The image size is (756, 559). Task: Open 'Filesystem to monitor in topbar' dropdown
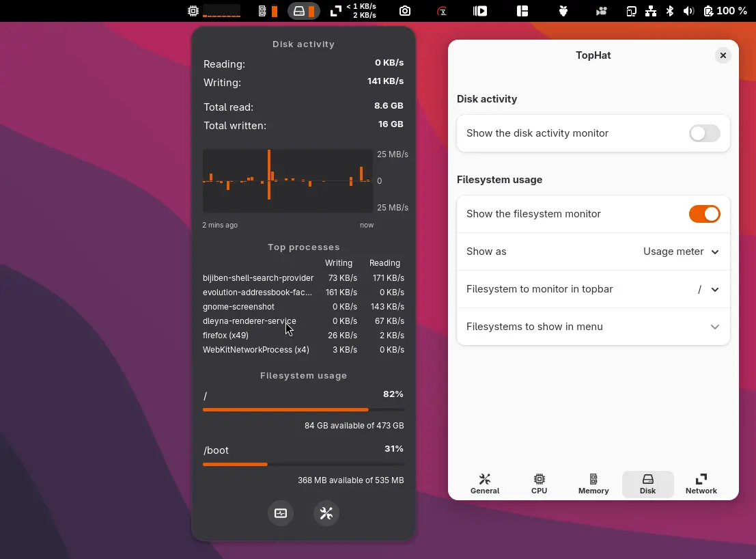pos(708,289)
